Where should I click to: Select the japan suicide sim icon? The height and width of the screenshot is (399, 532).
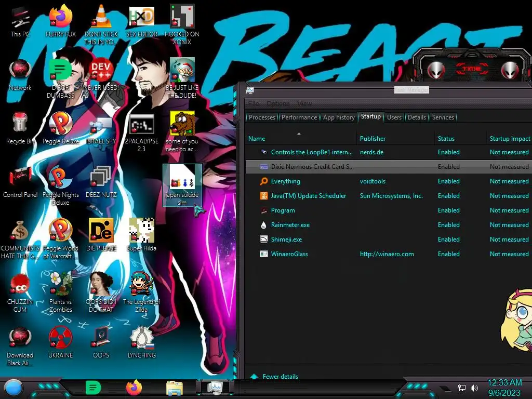coord(182,185)
